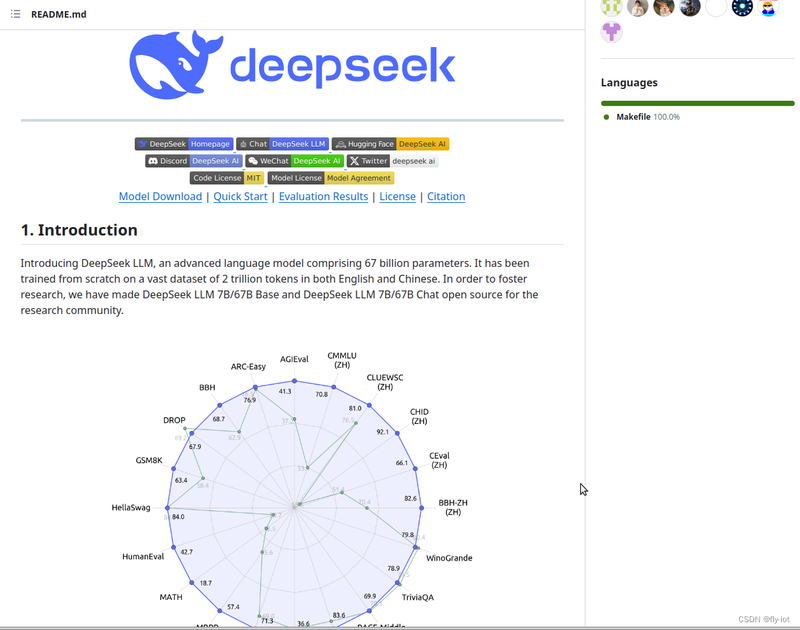The image size is (800, 630).
Task: Click the green Languages progress bar
Action: click(x=697, y=103)
